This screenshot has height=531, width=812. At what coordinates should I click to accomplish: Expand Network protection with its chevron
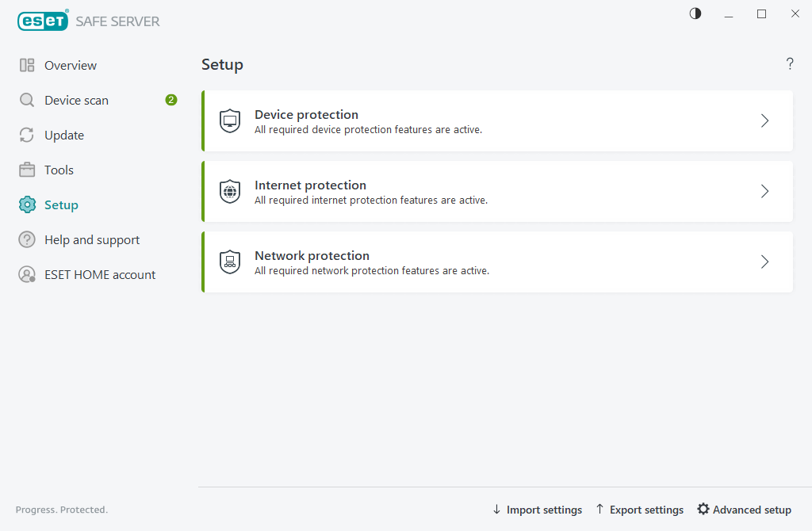pyautogui.click(x=765, y=262)
